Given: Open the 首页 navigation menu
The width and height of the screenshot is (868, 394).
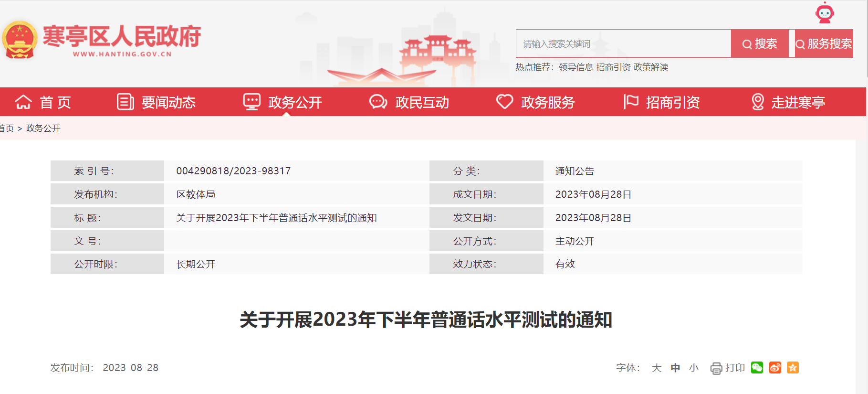Looking at the screenshot, I should [x=55, y=102].
